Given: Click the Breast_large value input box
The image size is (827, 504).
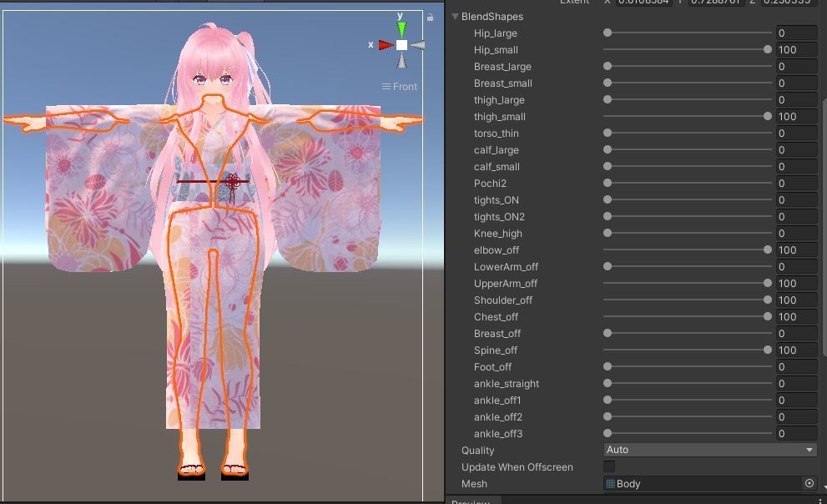Looking at the screenshot, I should click(x=795, y=66).
